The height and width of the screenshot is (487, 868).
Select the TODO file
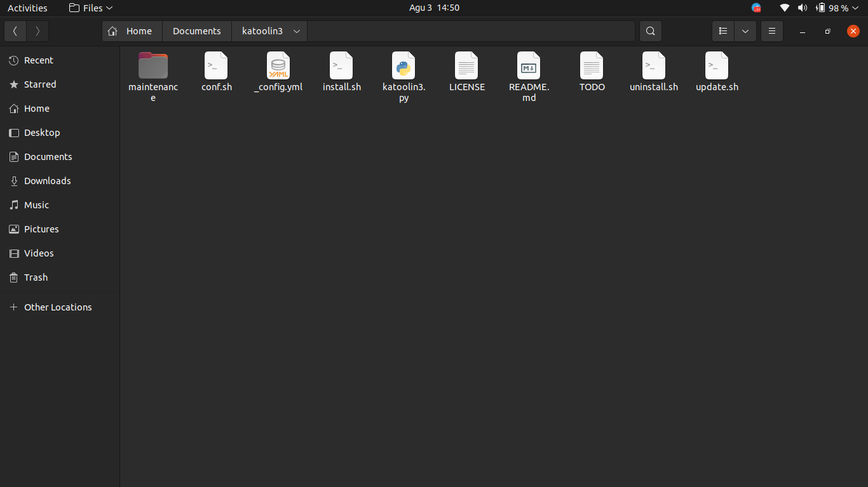pos(591,71)
